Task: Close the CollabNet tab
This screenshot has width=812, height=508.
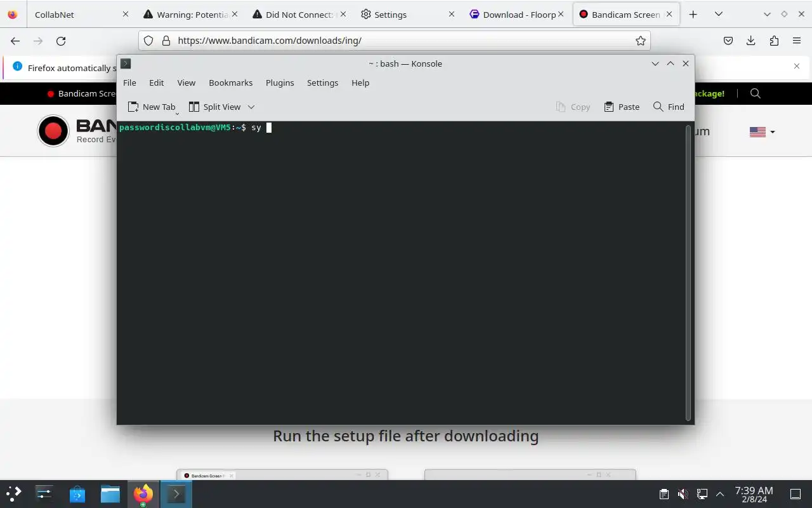Action: [x=125, y=14]
